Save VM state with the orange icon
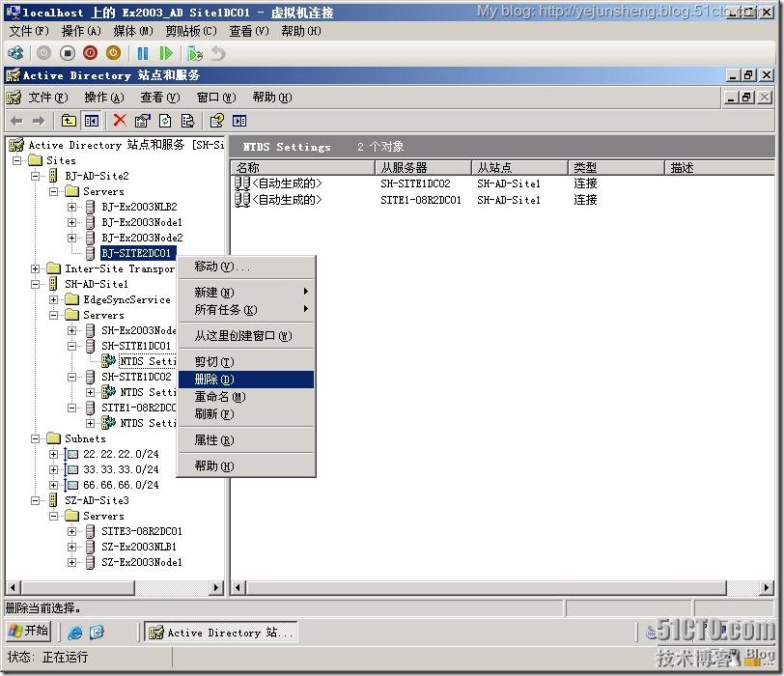This screenshot has height=676, width=784. coord(114,53)
